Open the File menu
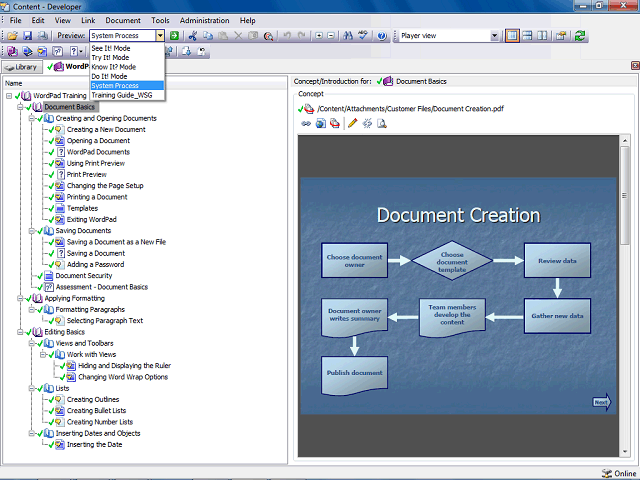The width and height of the screenshot is (640, 480). click(16, 20)
